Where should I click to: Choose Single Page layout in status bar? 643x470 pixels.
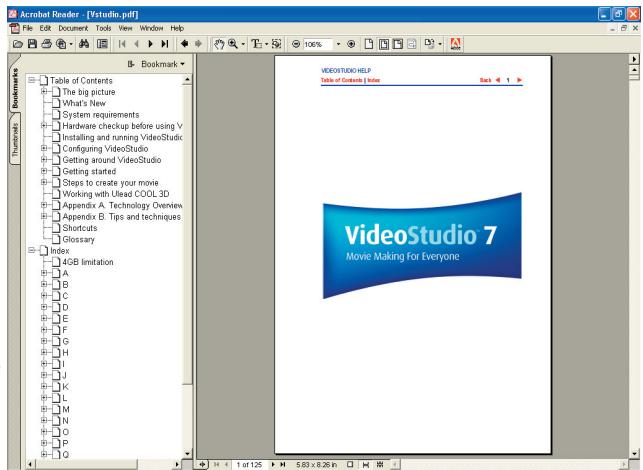350,464
